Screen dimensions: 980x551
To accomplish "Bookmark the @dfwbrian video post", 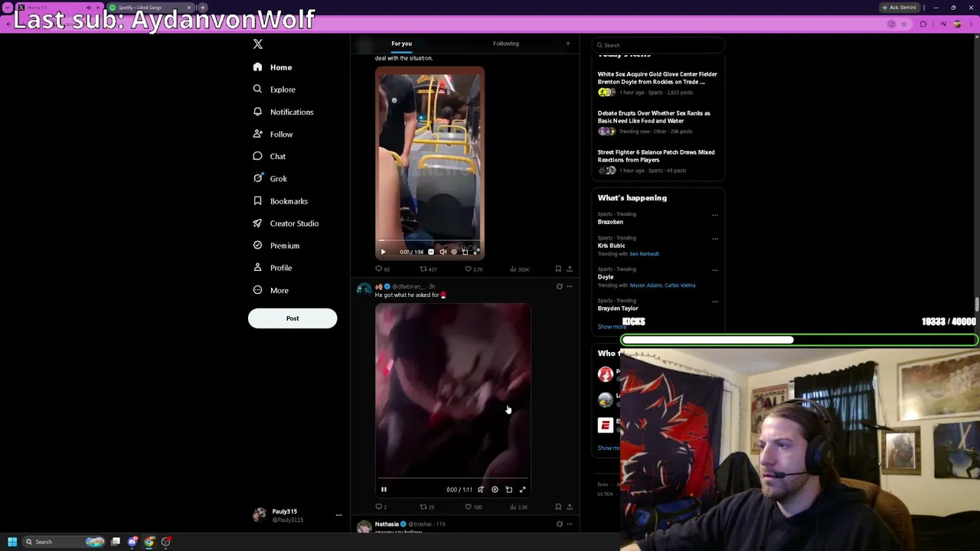I will [x=558, y=507].
